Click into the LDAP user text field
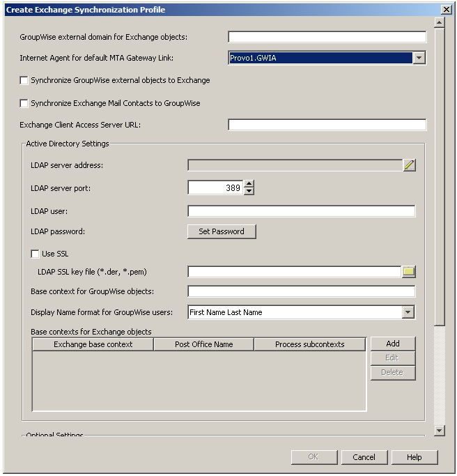This screenshot has height=476, width=457. 301,211
